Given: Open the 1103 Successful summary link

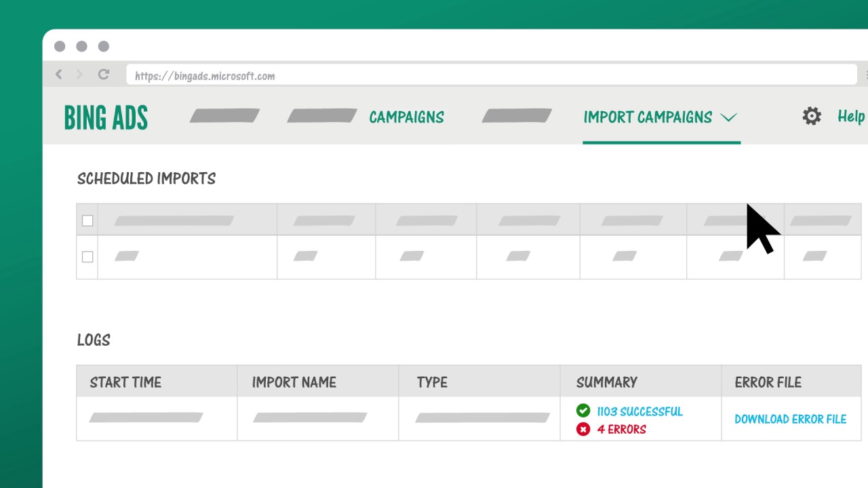Looking at the screenshot, I should (639, 411).
